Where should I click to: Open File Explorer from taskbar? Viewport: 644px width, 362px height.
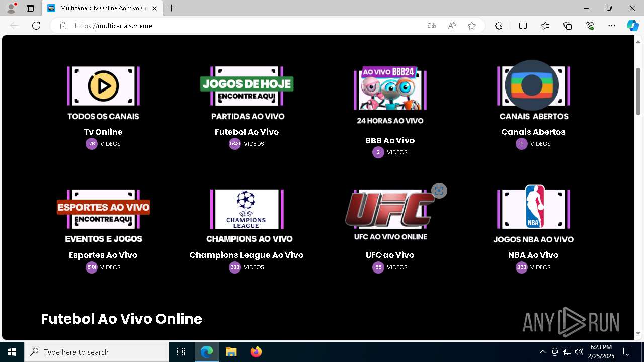click(x=231, y=352)
